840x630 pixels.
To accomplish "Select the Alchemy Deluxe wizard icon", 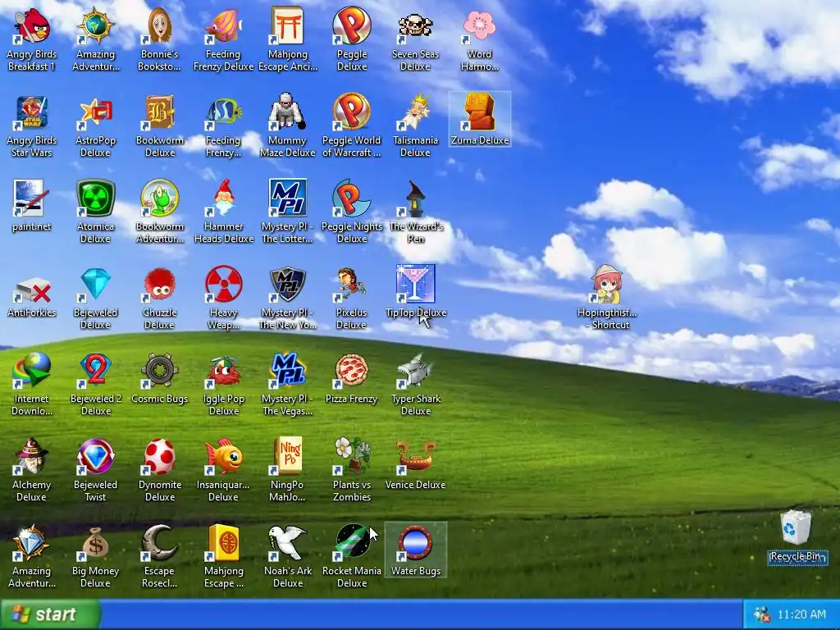I will (31, 456).
